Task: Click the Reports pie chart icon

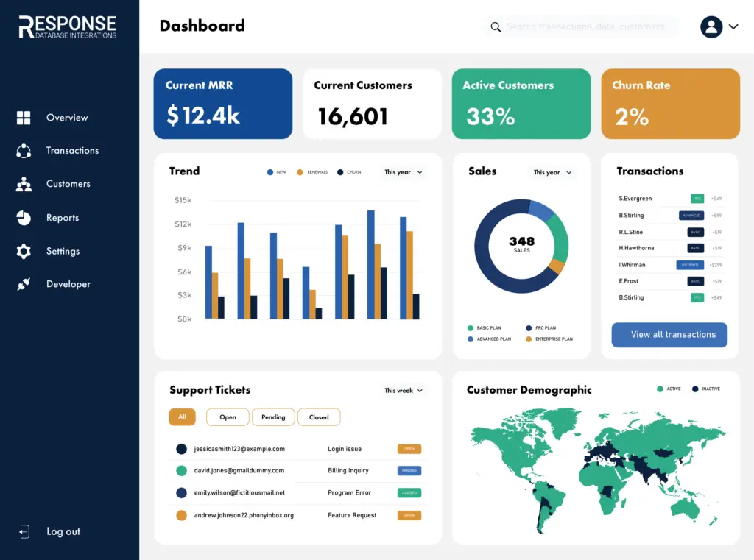Action: [24, 218]
